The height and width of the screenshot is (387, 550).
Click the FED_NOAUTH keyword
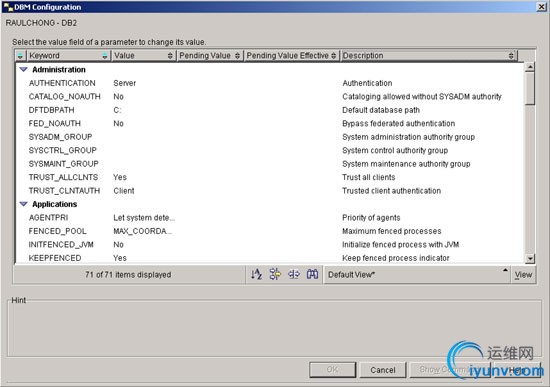pyautogui.click(x=54, y=124)
